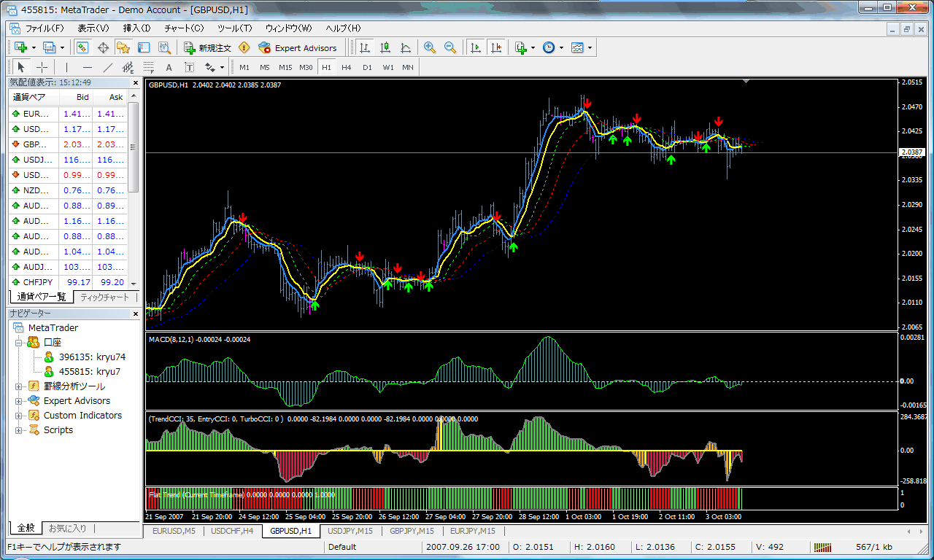Viewport: 934px width, 560px height.
Task: Select the crosshair cursor tool
Action: pyautogui.click(x=42, y=67)
